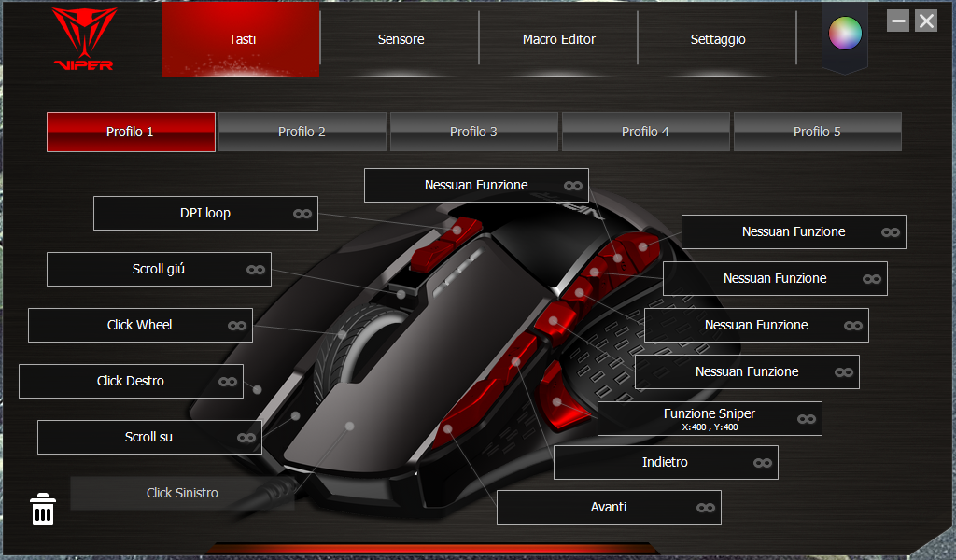Switch to Profilo 3
Image resolution: width=956 pixels, height=560 pixels.
[x=473, y=132]
